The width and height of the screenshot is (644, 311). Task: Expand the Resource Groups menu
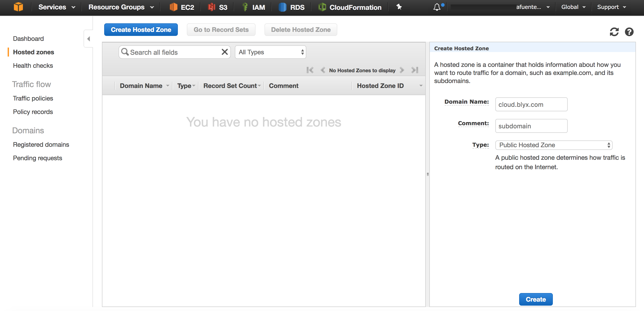[121, 7]
